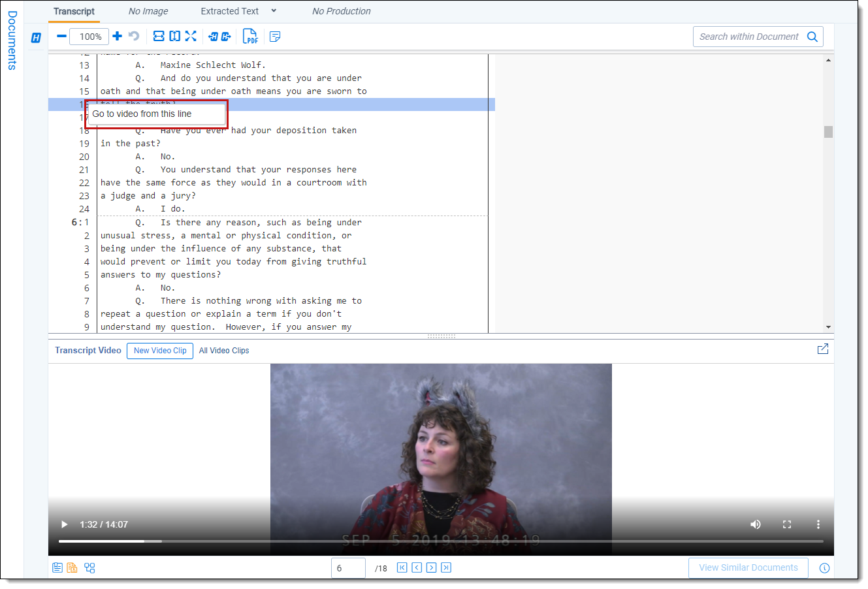Click the save as PDF icon

[x=250, y=37]
